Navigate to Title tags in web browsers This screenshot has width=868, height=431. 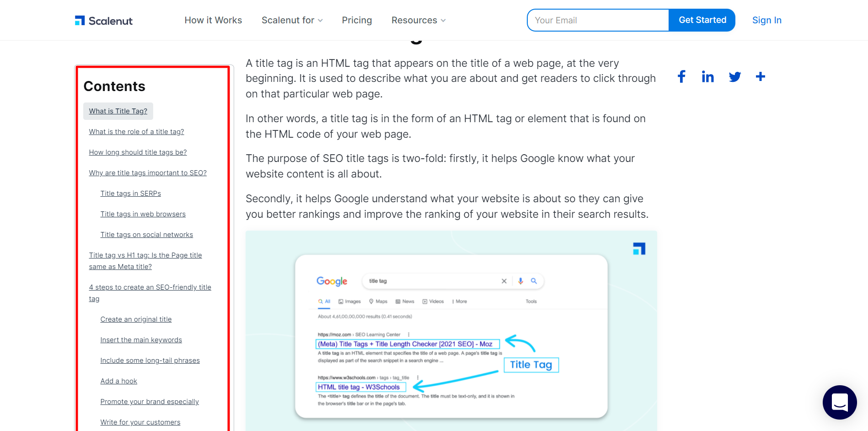tap(143, 214)
